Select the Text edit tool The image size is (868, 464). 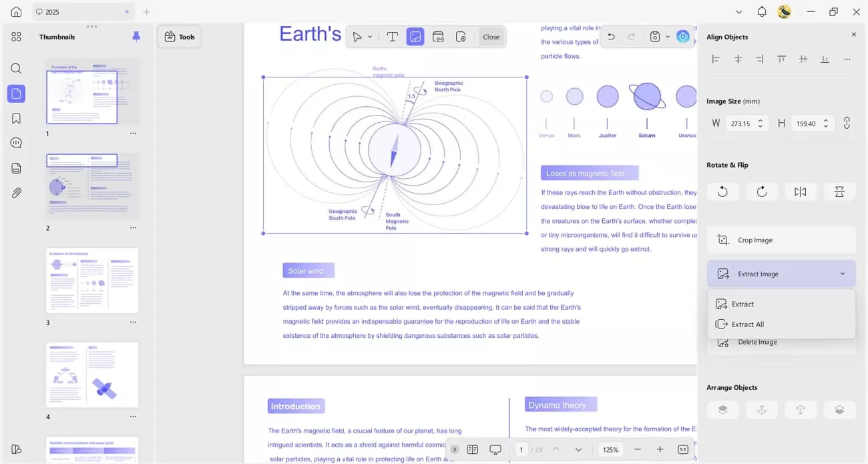393,37
